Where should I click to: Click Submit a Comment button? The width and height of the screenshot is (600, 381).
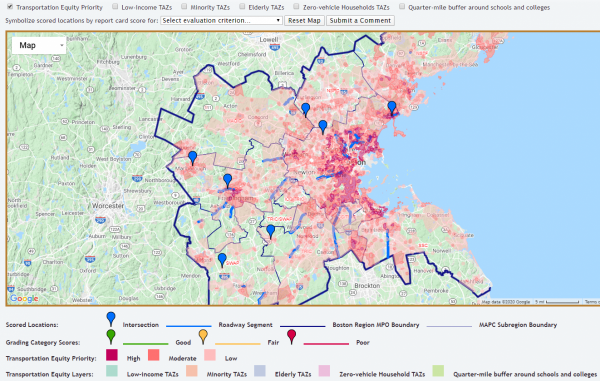click(x=360, y=21)
